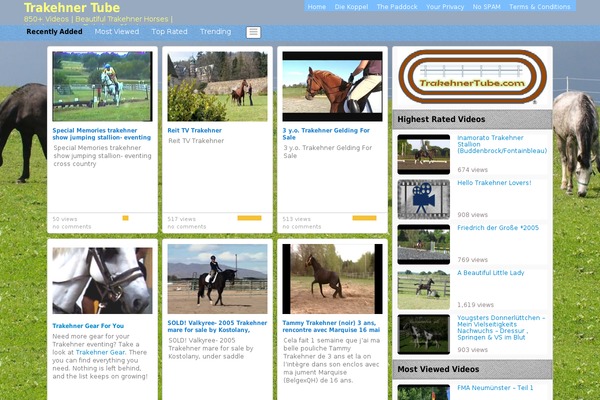Click the Reit TV Trakehner video thumbnail
Viewport: 600px width, 400px height.
(217, 87)
